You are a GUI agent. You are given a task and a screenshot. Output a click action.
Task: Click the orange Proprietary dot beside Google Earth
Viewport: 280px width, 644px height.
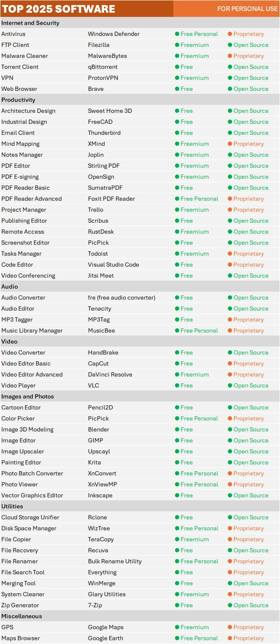coord(230,638)
